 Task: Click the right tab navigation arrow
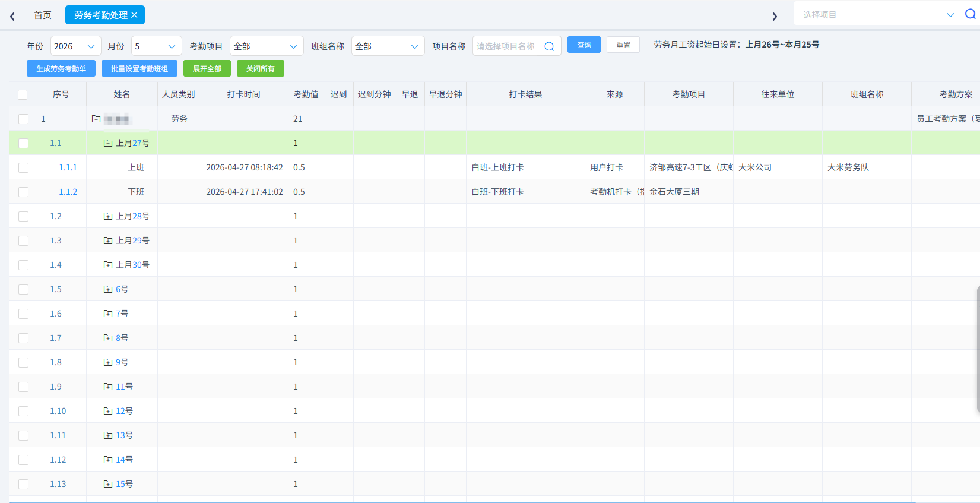click(775, 17)
